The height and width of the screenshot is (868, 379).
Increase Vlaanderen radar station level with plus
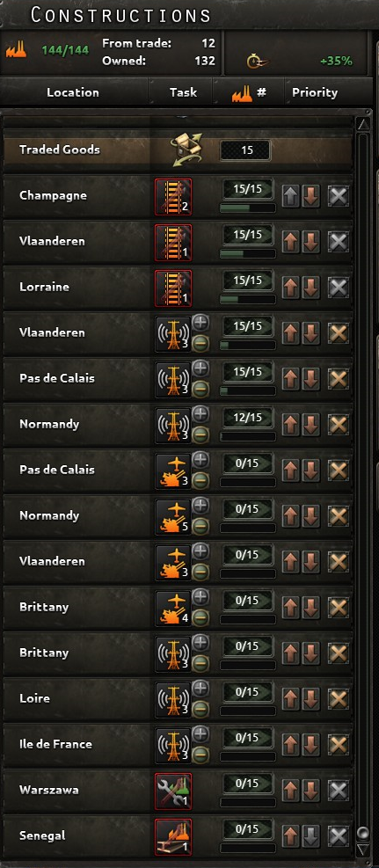[200, 323]
